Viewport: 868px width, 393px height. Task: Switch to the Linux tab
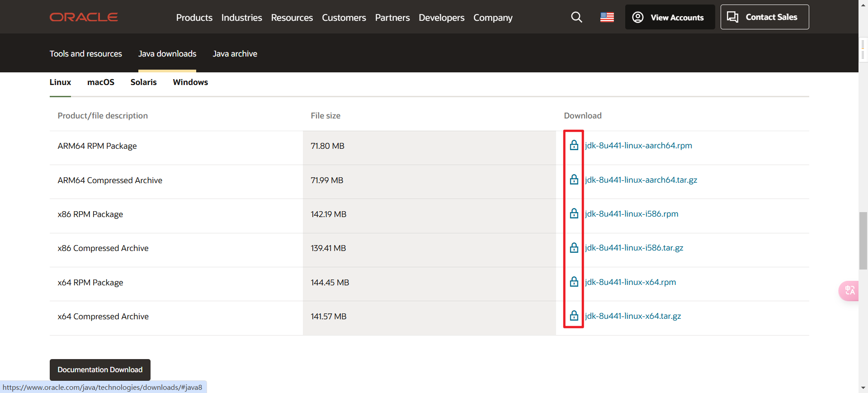[x=60, y=82]
